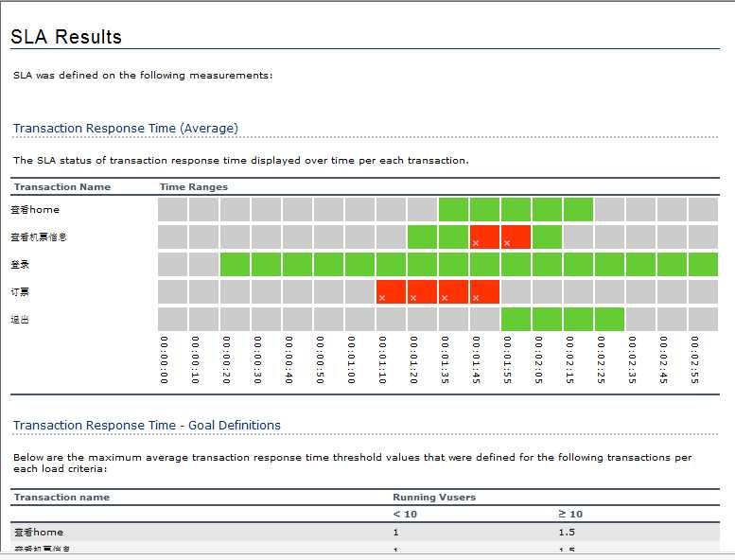Screen dimensions: 735x560
Task: Click the 'SLA was defined on the following measurements' text
Action: pos(143,76)
